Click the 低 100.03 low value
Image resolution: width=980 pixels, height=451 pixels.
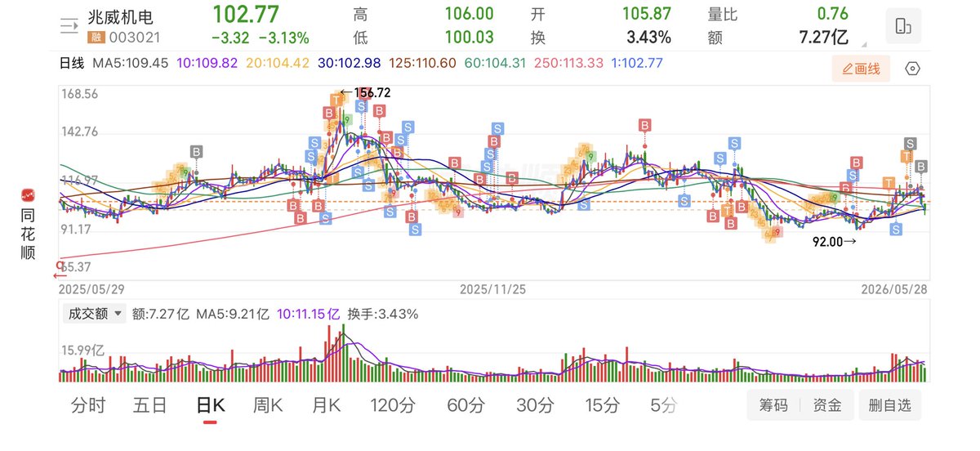pyautogui.click(x=469, y=38)
